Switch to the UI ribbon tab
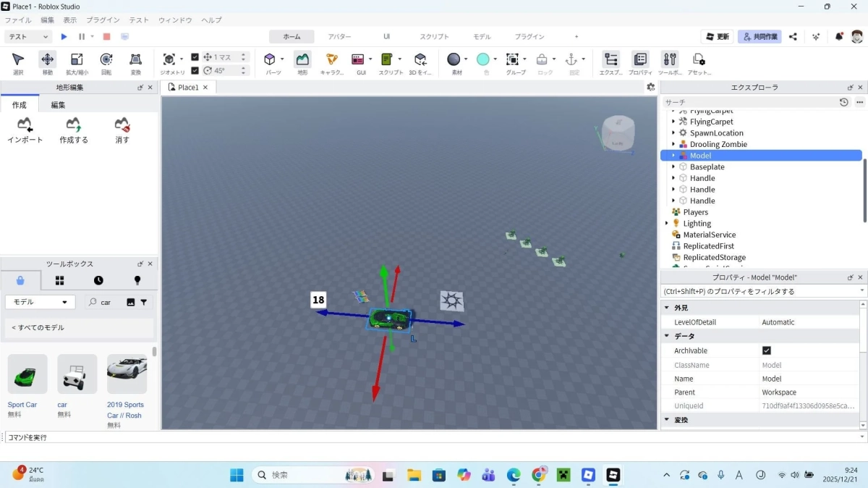Screen dimensions: 868x488 [x=387, y=36]
